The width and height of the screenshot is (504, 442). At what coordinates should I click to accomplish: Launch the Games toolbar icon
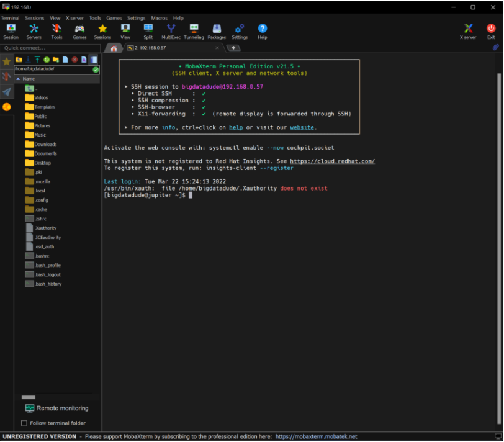coord(79,32)
